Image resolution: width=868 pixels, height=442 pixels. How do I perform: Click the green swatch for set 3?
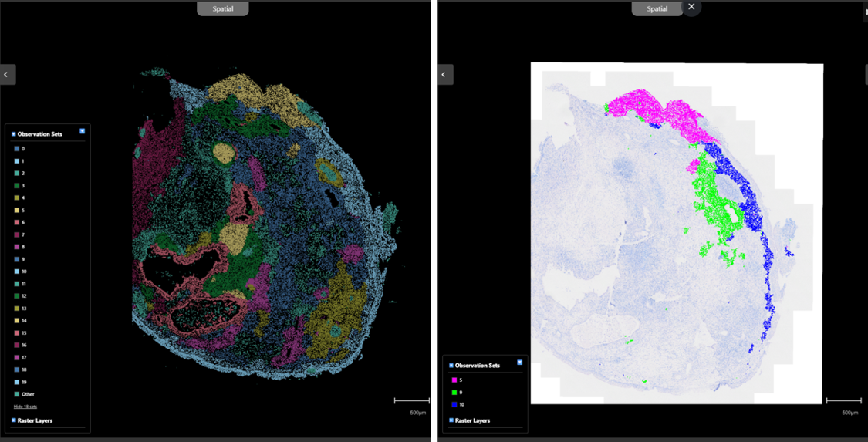[x=17, y=185]
